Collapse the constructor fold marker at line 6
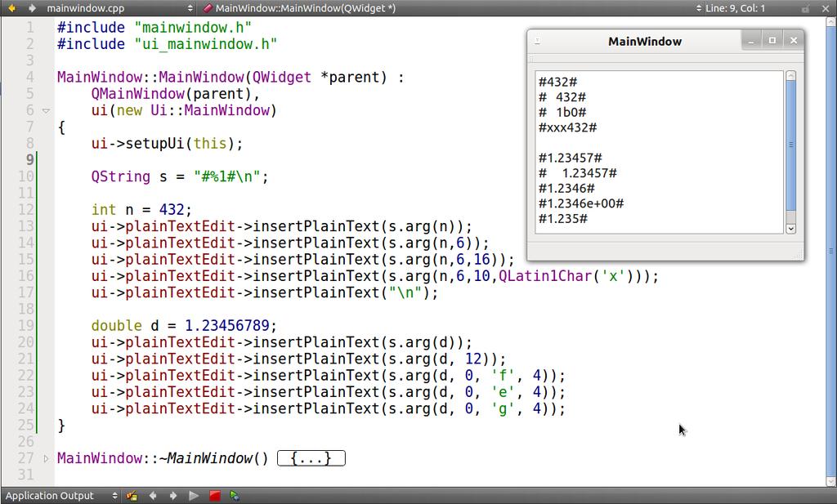Viewport: 837px width, 504px height. point(46,111)
